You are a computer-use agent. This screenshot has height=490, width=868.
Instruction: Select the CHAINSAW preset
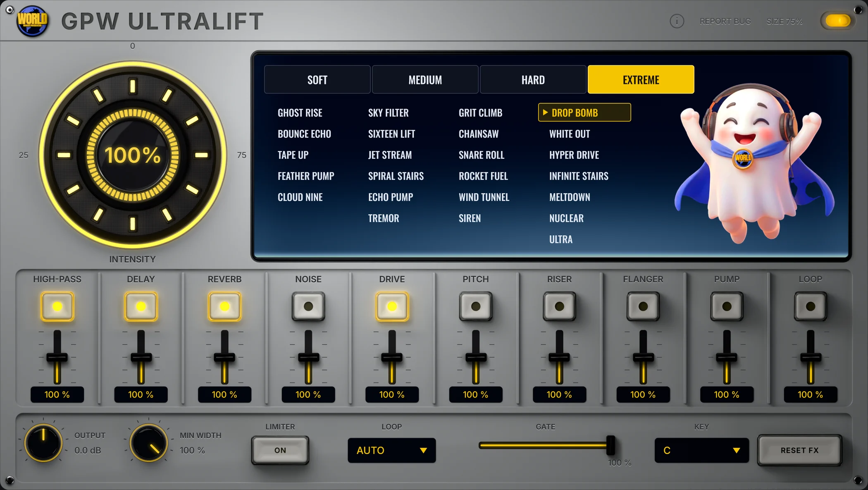coord(479,134)
